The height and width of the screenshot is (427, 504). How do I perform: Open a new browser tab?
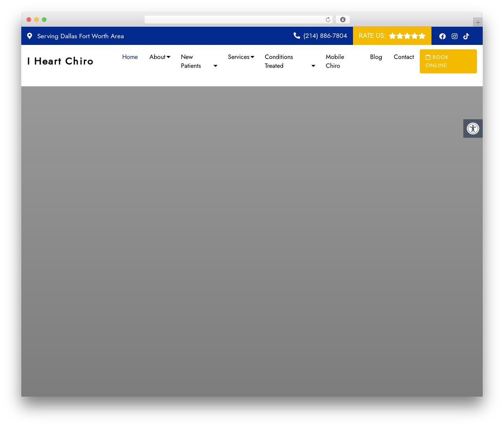(x=478, y=22)
